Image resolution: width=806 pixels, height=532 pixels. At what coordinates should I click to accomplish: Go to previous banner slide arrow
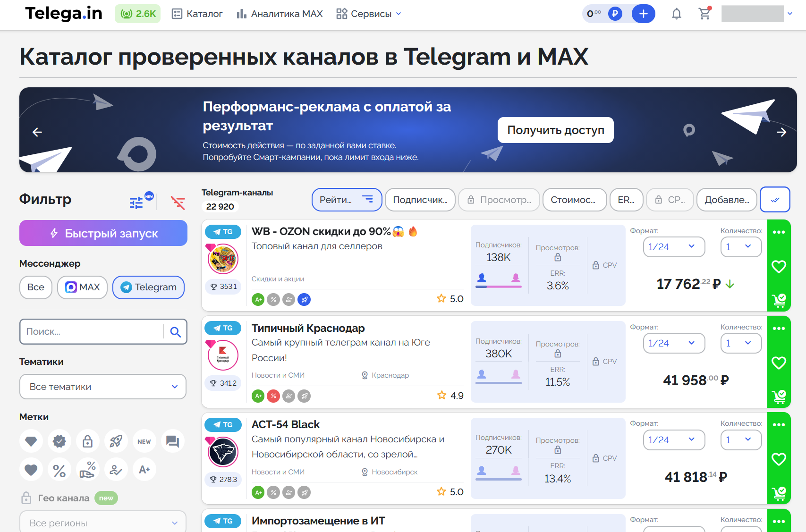pyautogui.click(x=37, y=132)
